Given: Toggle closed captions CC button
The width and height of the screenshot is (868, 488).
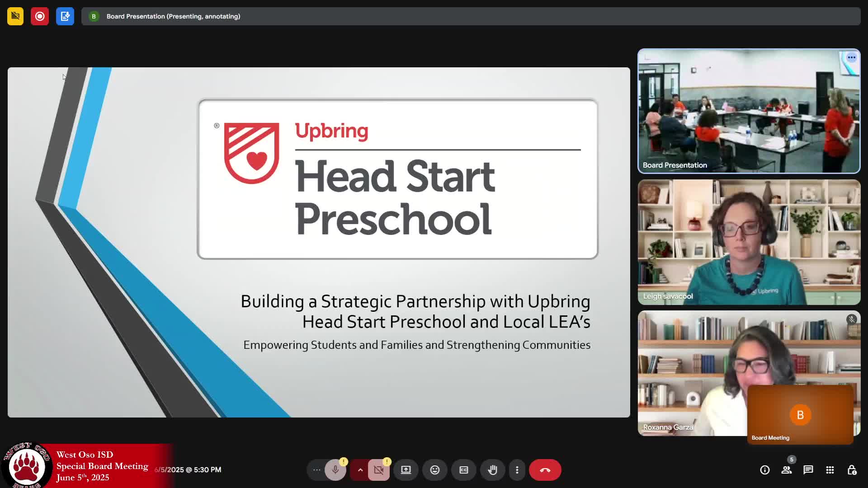Looking at the screenshot, I should coord(464,470).
